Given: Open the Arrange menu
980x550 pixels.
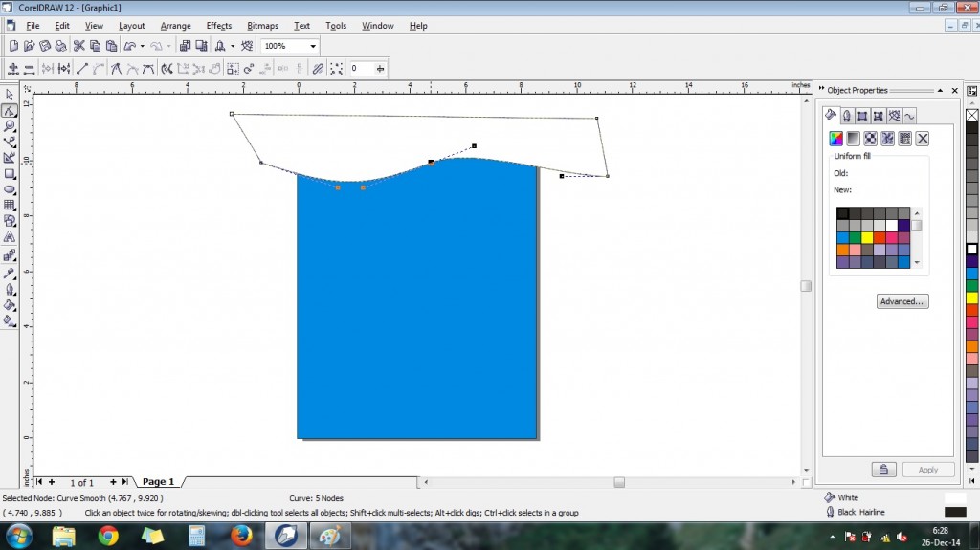Looking at the screenshot, I should coord(176,26).
